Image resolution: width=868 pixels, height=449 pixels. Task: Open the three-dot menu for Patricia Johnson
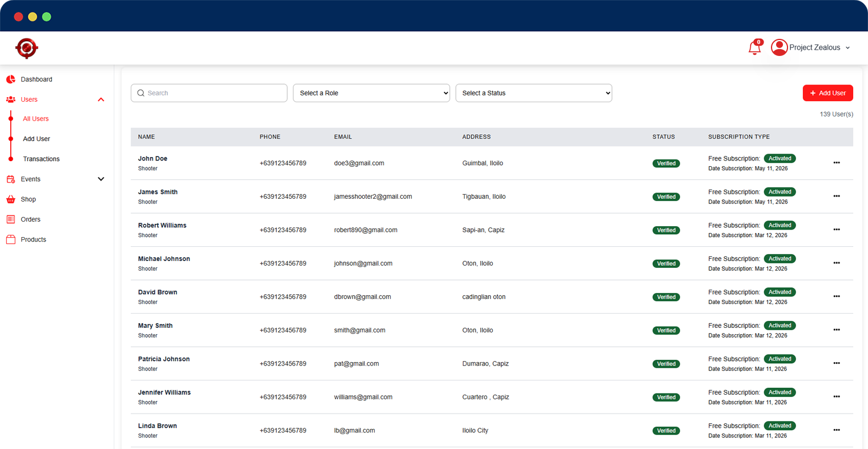pos(837,363)
